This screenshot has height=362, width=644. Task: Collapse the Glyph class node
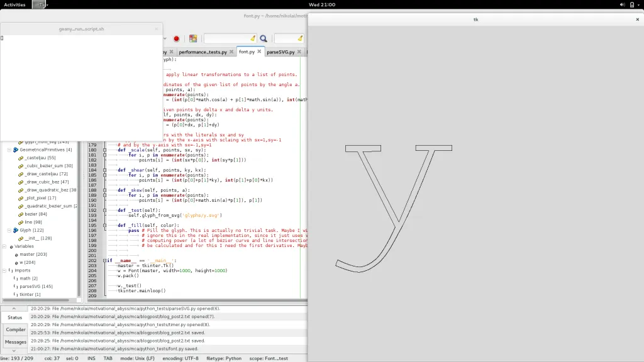[9, 230]
